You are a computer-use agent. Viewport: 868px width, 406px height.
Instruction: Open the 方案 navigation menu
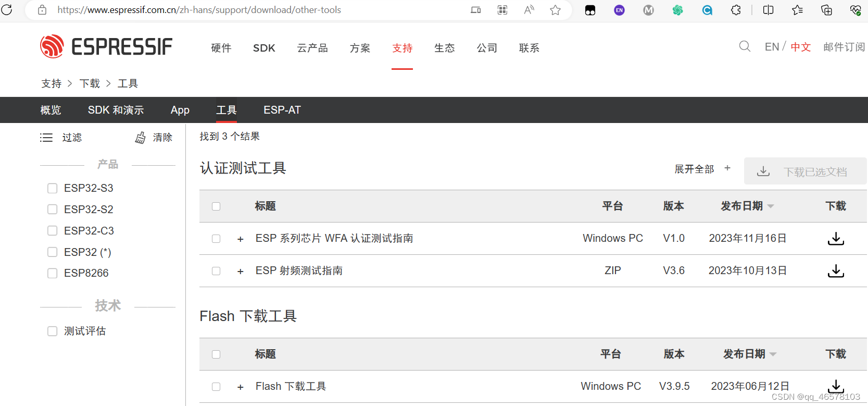tap(360, 48)
